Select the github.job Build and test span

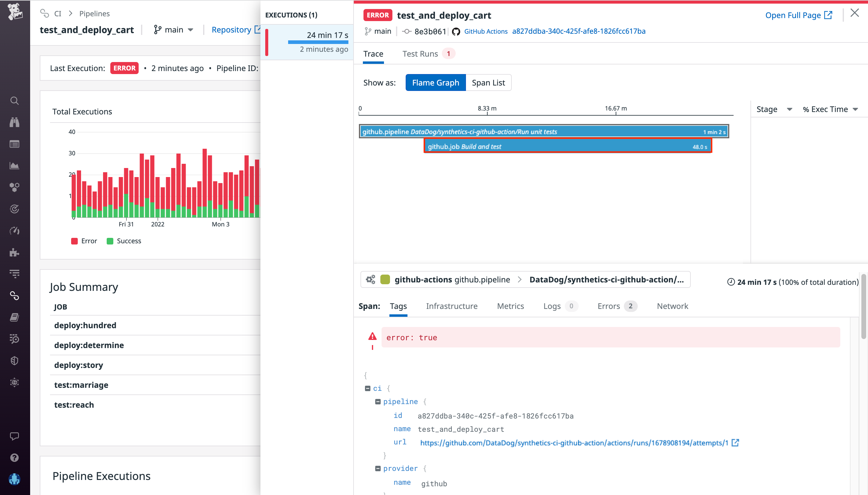(567, 146)
